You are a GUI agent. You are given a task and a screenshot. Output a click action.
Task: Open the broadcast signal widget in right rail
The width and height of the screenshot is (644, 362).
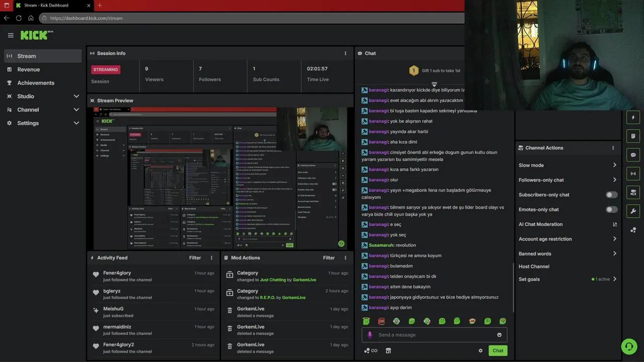coord(633,173)
